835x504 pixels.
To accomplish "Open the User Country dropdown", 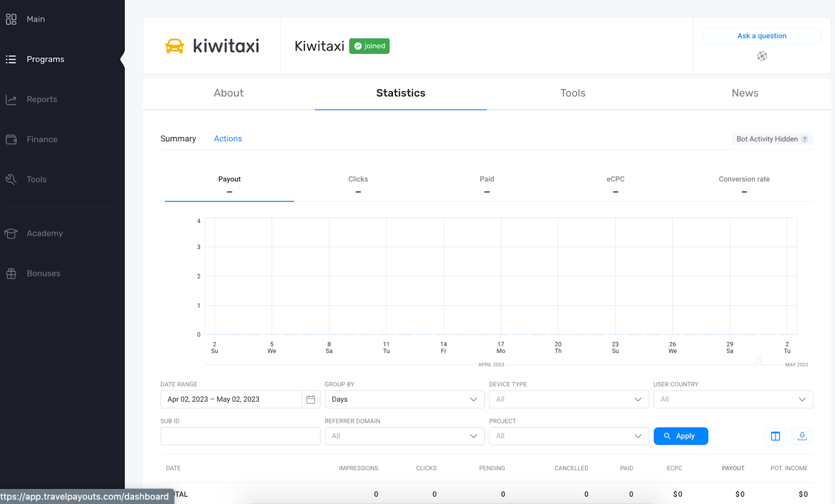I will (733, 400).
